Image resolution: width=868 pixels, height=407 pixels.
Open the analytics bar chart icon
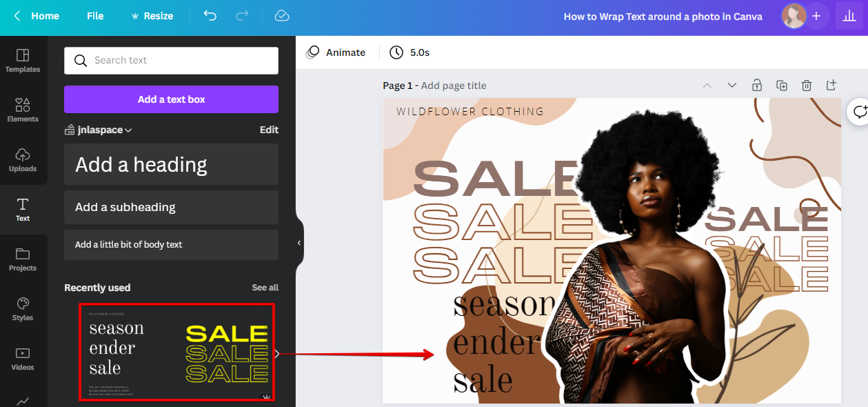tap(847, 16)
